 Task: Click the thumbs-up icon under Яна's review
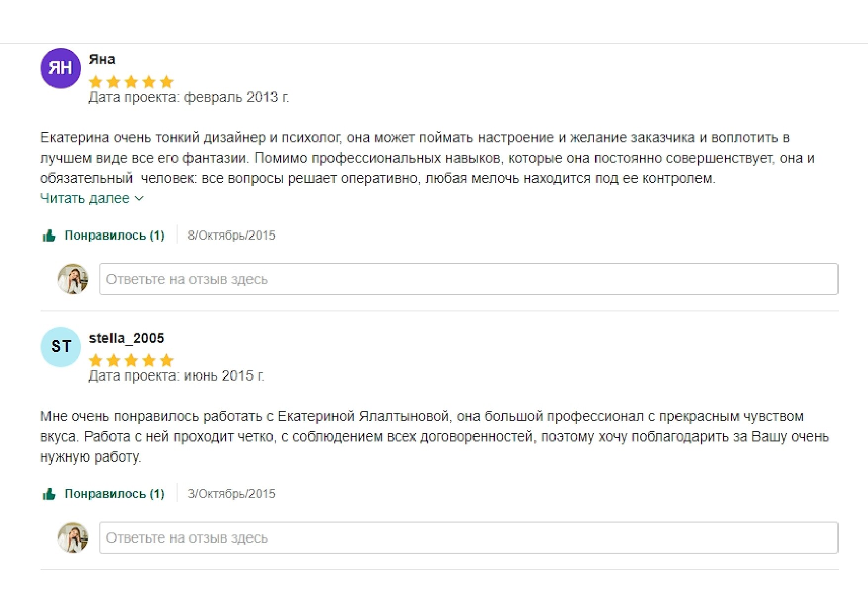[49, 236]
